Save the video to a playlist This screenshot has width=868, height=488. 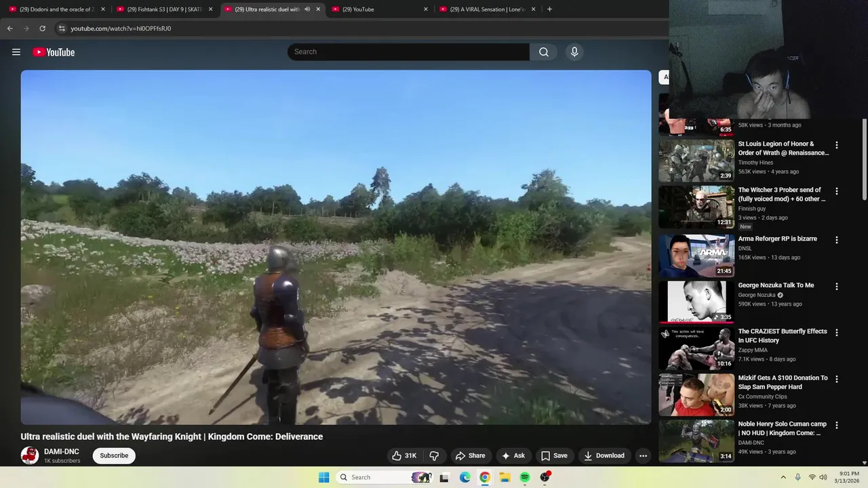coord(554,455)
